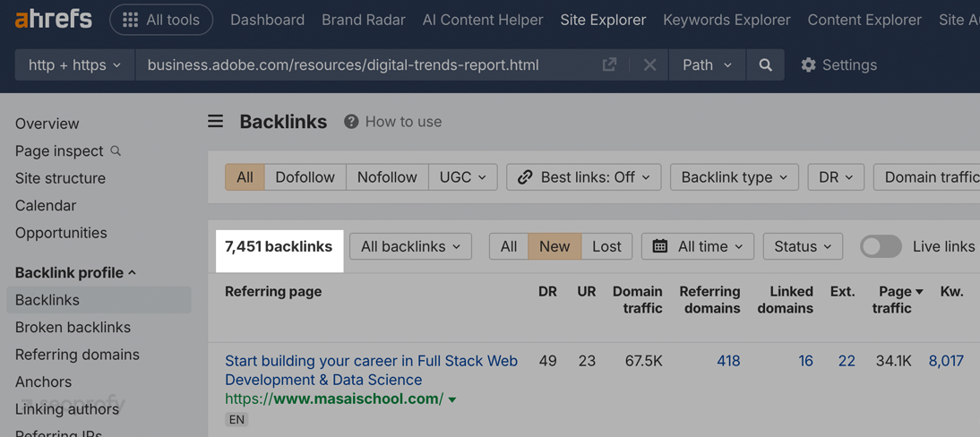Viewport: 980px width, 437px height.
Task: Sort by Linked domains column
Action: click(786, 299)
